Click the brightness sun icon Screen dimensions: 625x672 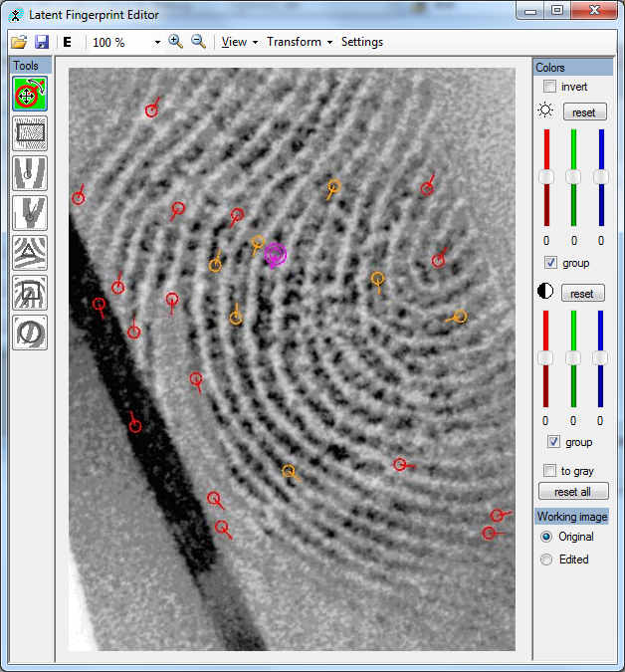point(545,111)
